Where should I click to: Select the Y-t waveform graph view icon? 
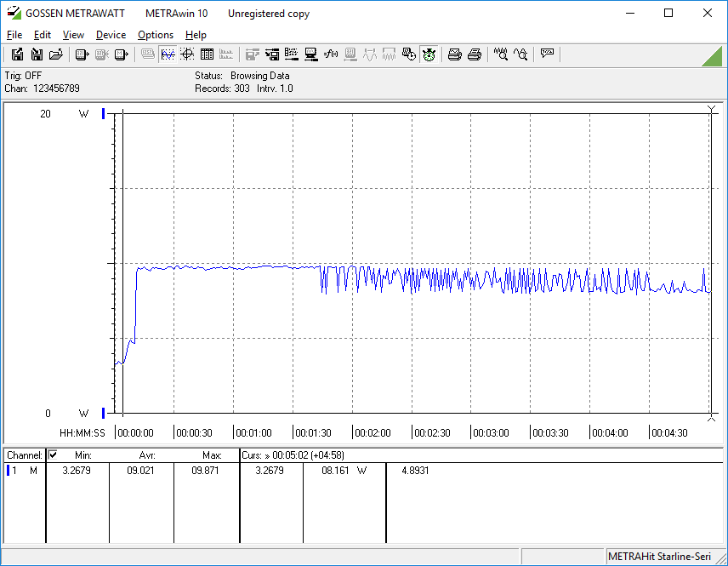(168, 54)
